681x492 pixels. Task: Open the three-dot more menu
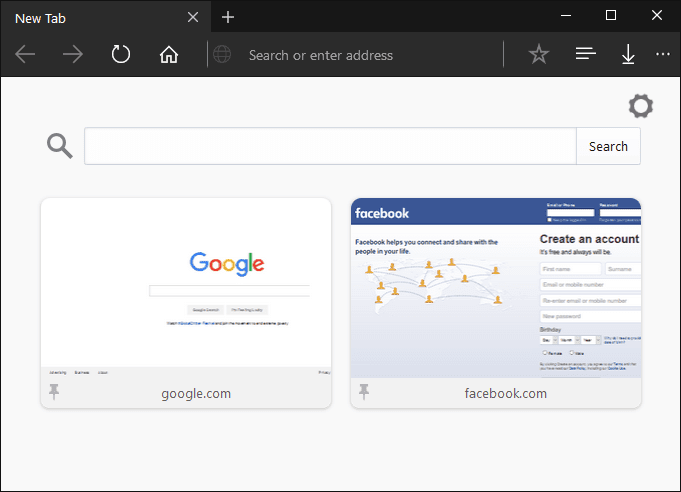coord(663,54)
